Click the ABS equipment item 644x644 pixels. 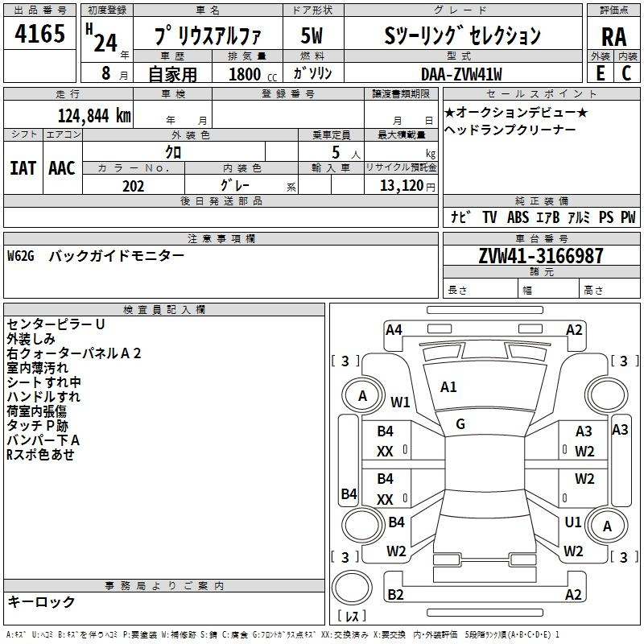click(518, 217)
